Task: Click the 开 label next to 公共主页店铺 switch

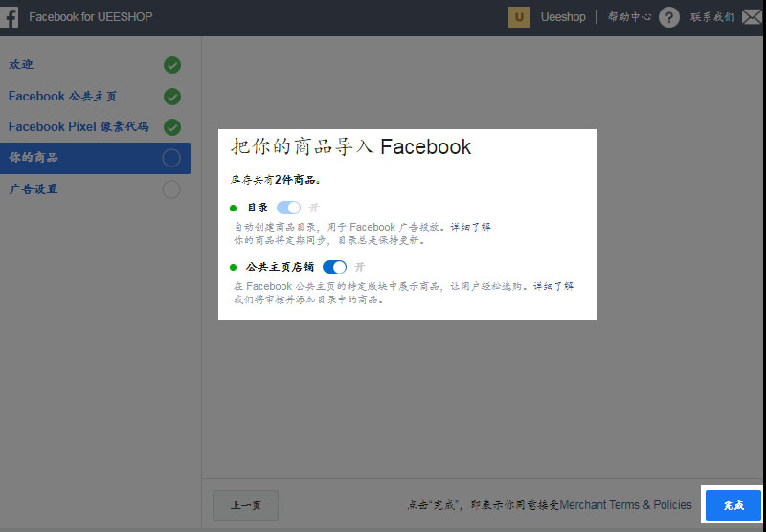Action: (360, 267)
